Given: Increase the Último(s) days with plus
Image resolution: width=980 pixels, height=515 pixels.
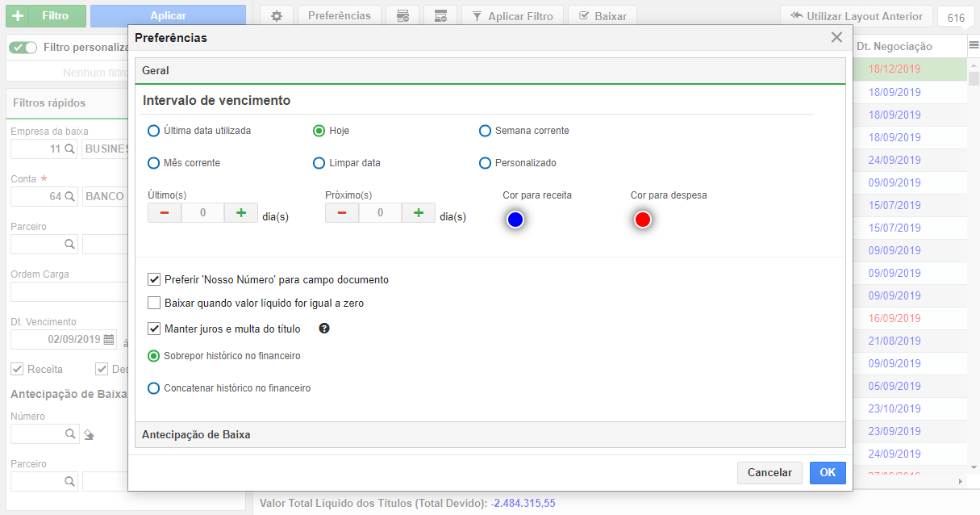Looking at the screenshot, I should (x=240, y=213).
